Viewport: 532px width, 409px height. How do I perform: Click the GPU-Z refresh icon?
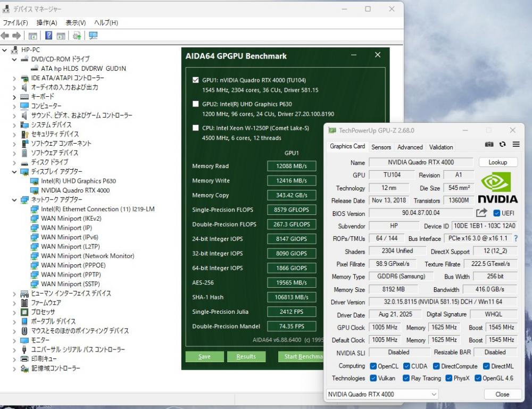coord(503,144)
